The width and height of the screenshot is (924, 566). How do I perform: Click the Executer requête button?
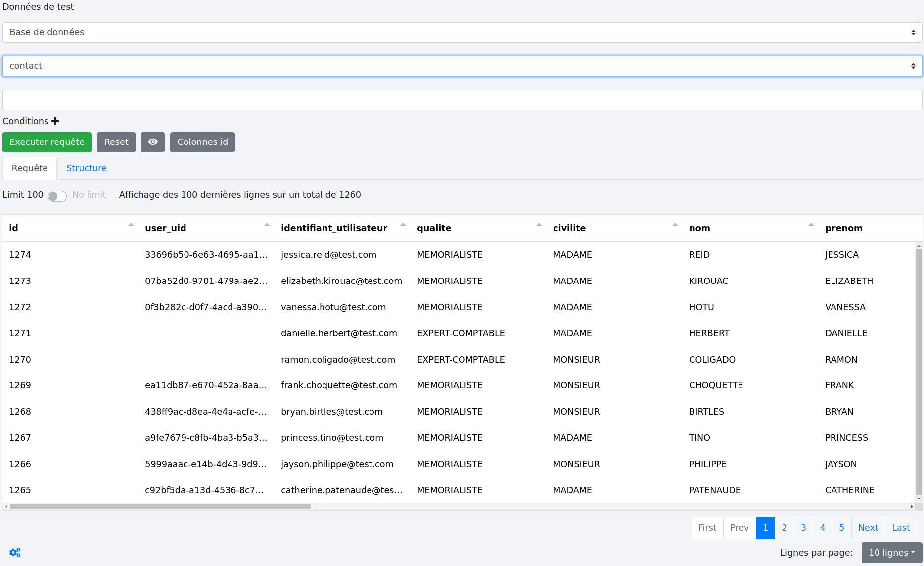(47, 142)
